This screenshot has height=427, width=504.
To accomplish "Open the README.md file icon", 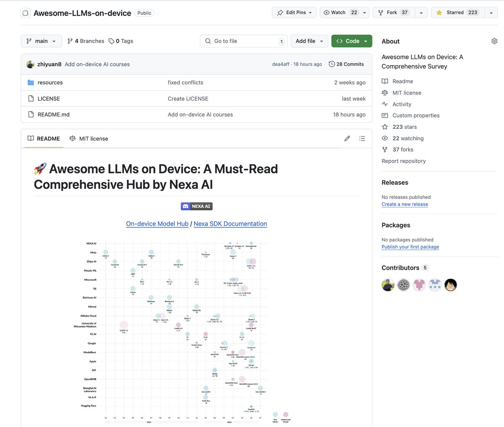I will [x=31, y=115].
